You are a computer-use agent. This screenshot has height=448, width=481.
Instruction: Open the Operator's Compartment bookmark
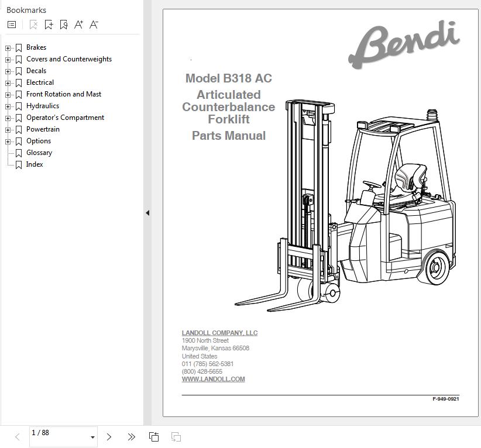click(66, 118)
